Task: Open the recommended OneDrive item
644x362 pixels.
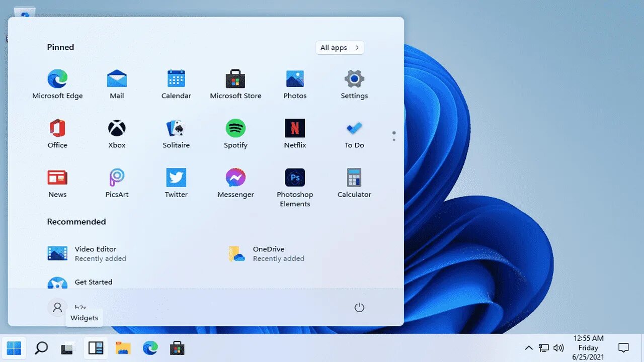Action: click(x=267, y=253)
